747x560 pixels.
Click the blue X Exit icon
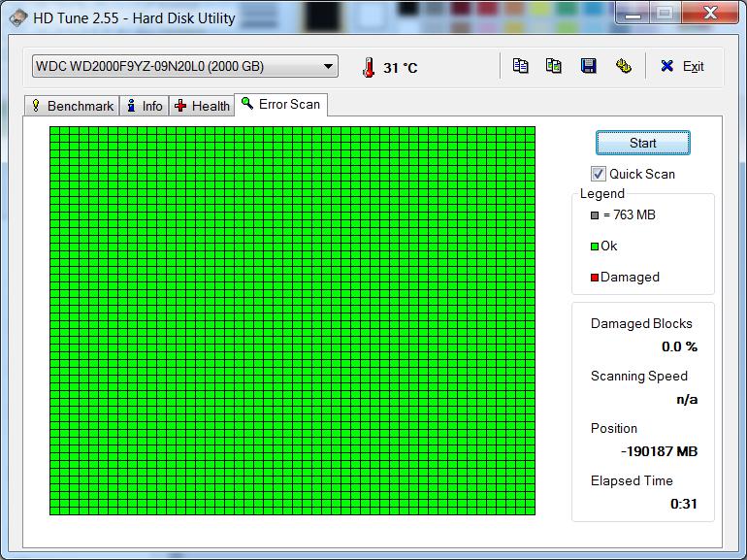coord(666,66)
